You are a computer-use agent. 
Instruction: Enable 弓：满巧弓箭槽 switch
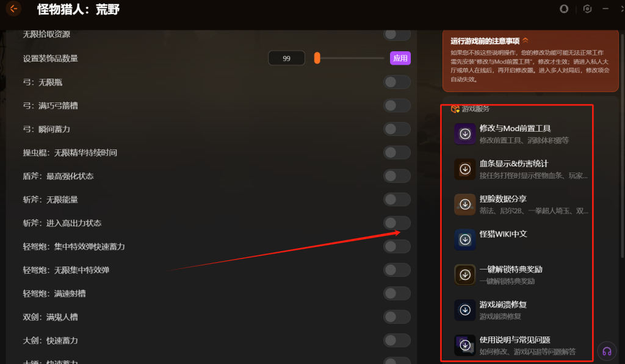[397, 105]
